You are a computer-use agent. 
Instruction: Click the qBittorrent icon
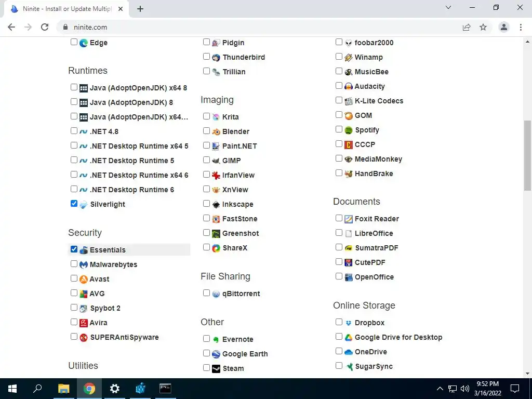[x=216, y=294]
